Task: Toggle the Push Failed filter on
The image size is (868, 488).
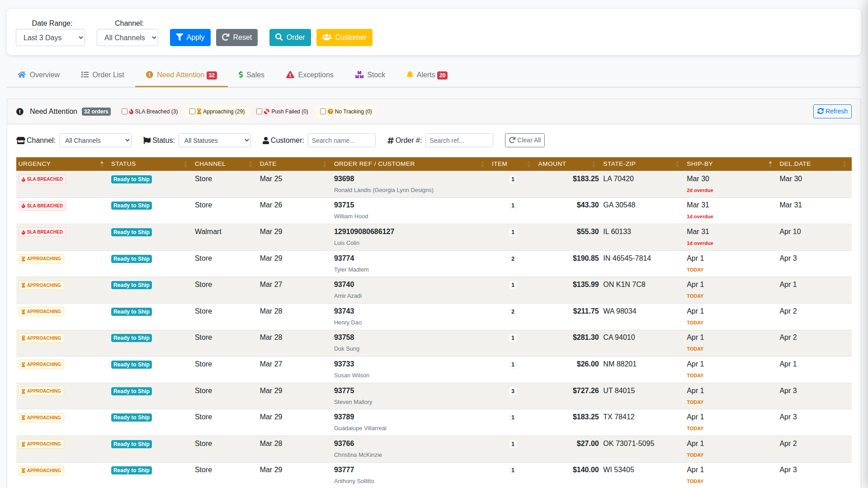Action: (259, 111)
